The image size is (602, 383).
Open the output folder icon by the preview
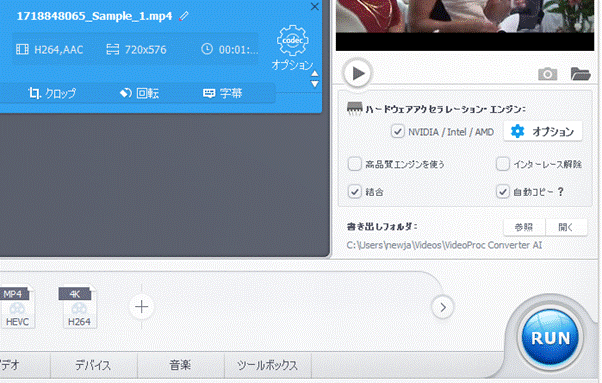point(580,74)
